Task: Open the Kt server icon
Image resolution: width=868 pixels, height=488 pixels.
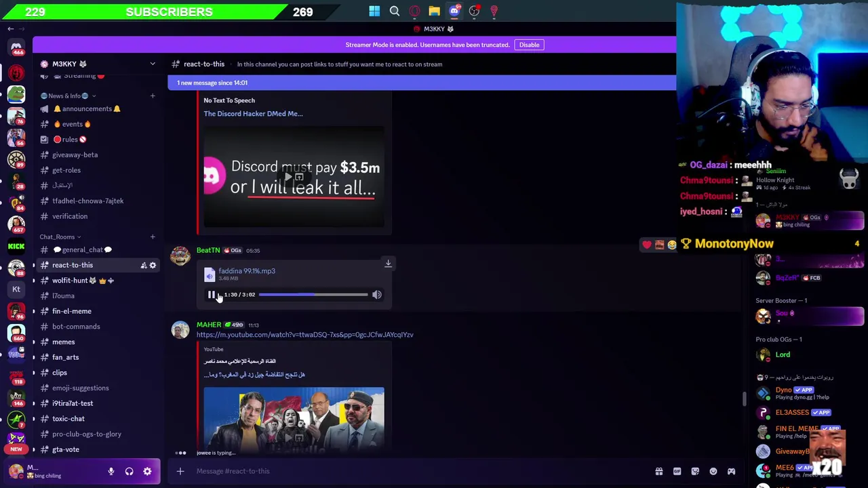Action: 16,289
